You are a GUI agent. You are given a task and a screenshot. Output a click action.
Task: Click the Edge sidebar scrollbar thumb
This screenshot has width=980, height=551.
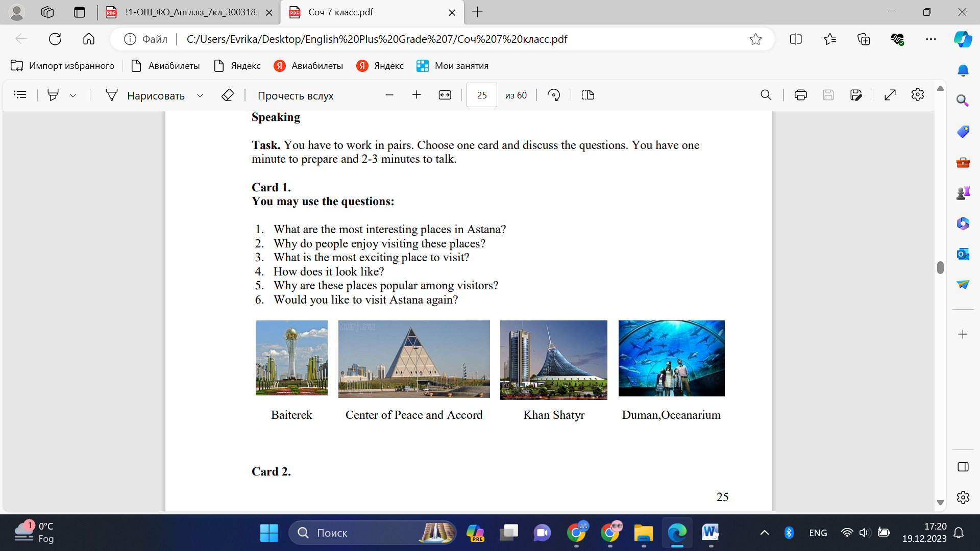pyautogui.click(x=940, y=267)
